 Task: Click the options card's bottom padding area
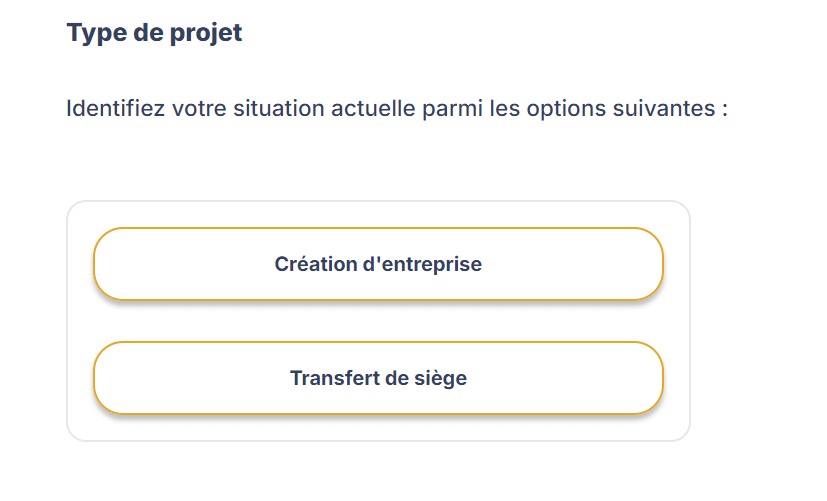(378, 428)
